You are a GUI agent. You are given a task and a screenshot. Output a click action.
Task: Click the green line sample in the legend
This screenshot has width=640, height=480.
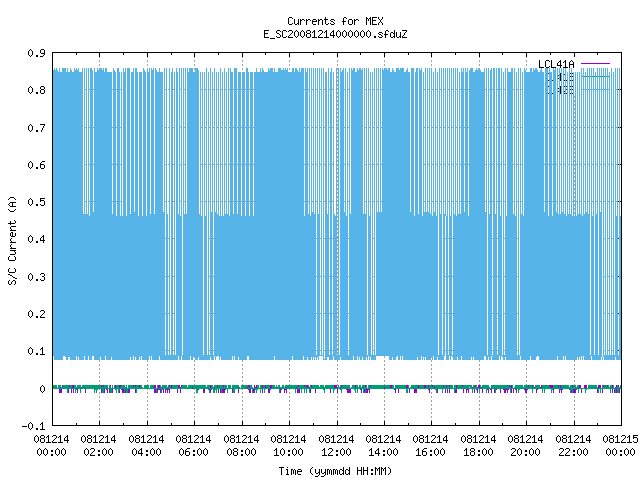pyautogui.click(x=595, y=76)
